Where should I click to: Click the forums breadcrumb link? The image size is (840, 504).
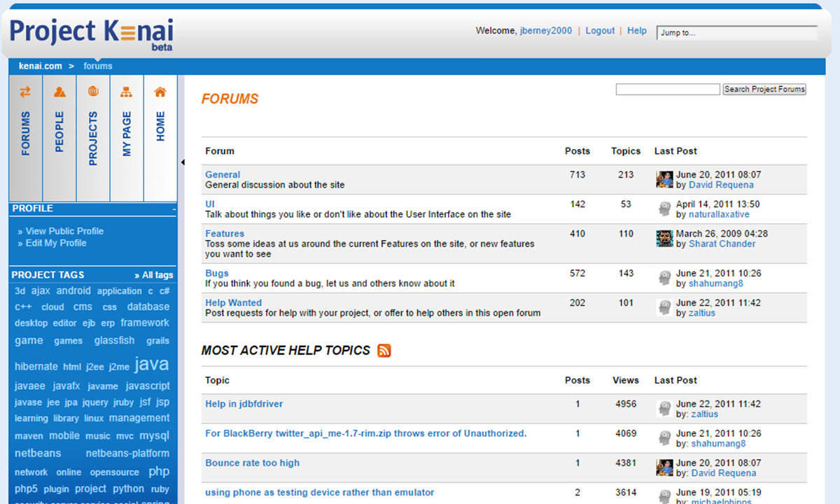pos(98,66)
